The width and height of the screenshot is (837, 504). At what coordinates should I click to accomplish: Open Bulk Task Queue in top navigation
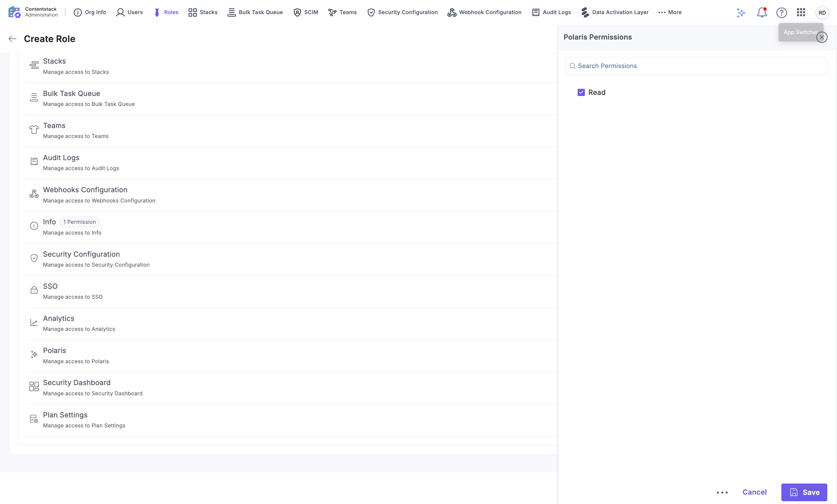(x=255, y=12)
